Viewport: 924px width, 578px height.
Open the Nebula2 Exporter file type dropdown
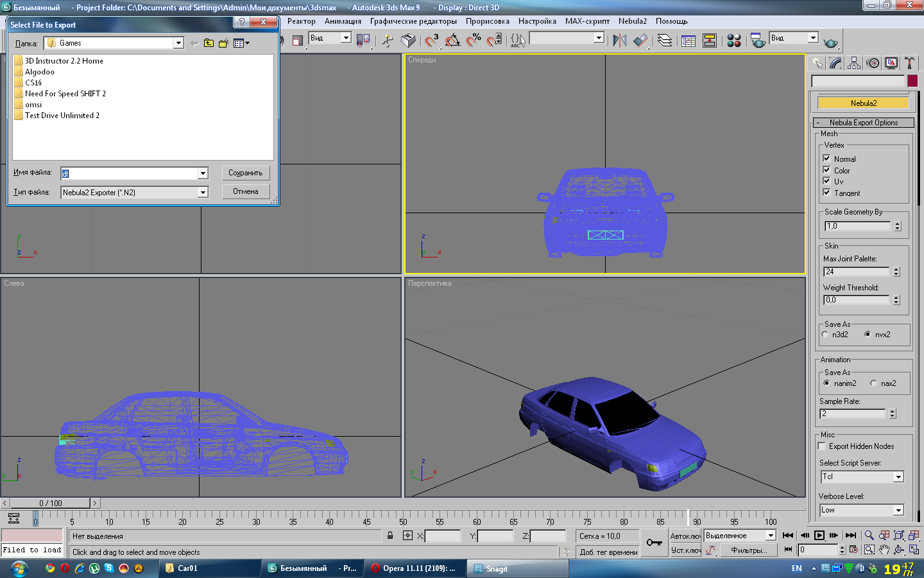coord(203,192)
